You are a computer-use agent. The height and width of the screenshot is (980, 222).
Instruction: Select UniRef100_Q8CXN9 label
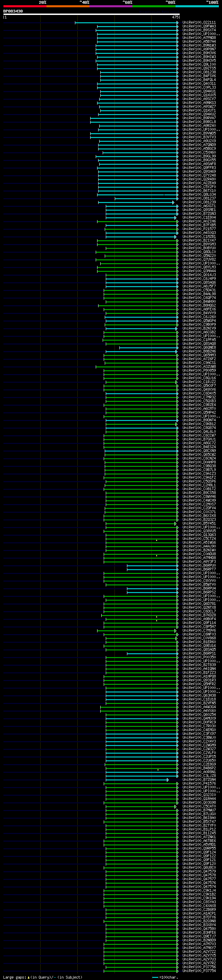point(199,451)
